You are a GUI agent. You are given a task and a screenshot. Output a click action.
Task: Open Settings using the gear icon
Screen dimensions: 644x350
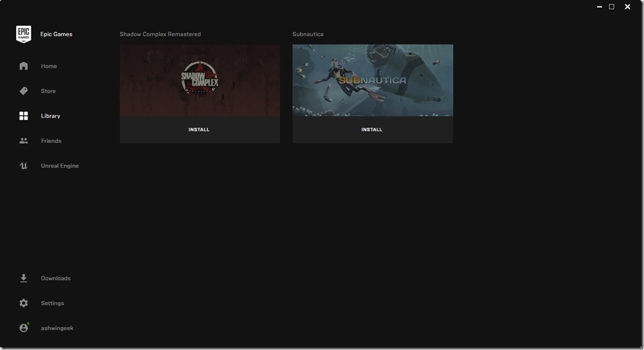tap(24, 303)
